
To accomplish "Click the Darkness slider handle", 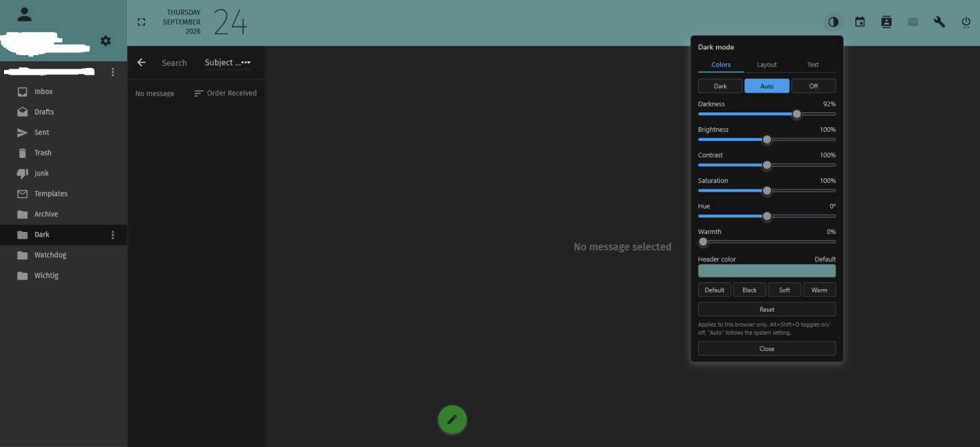I will pyautogui.click(x=797, y=114).
